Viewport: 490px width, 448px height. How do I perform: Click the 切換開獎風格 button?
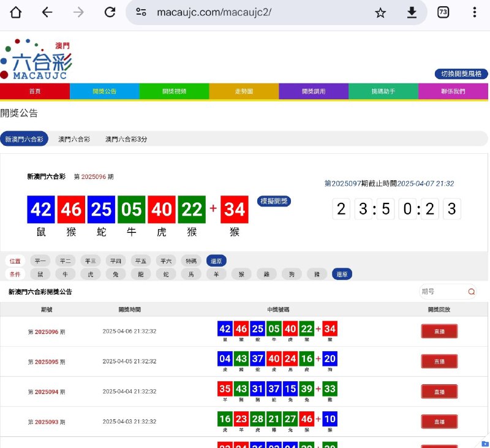[x=461, y=74]
